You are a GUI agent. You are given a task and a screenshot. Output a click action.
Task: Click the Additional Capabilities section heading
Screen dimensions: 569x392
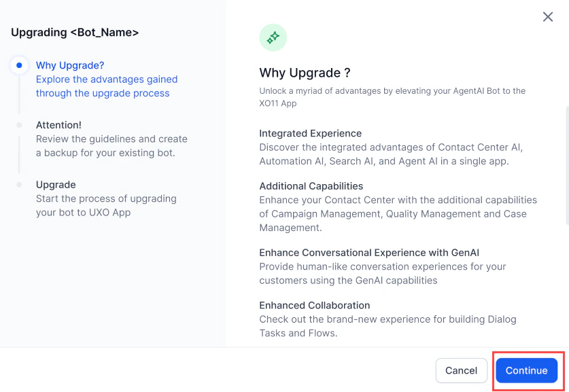pyautogui.click(x=311, y=185)
